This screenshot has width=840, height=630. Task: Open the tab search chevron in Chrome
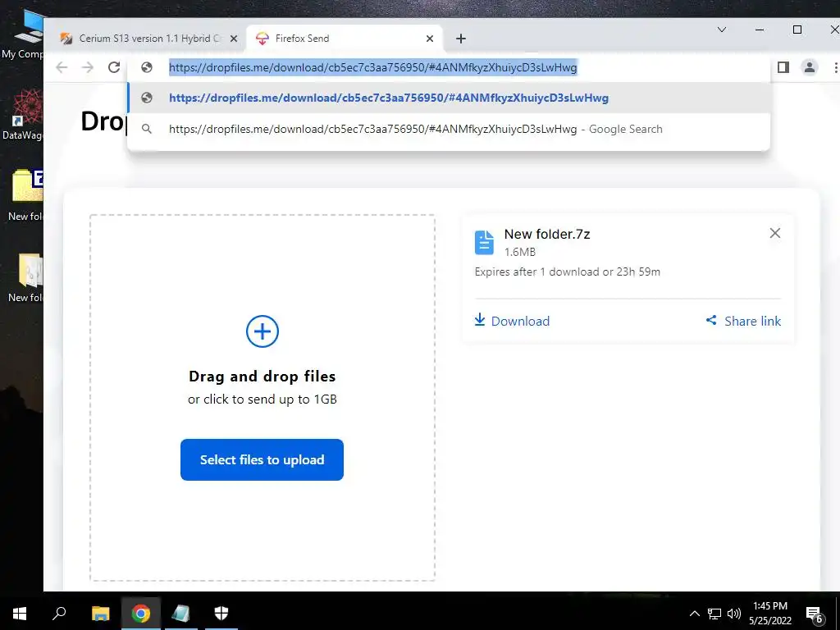click(x=722, y=30)
